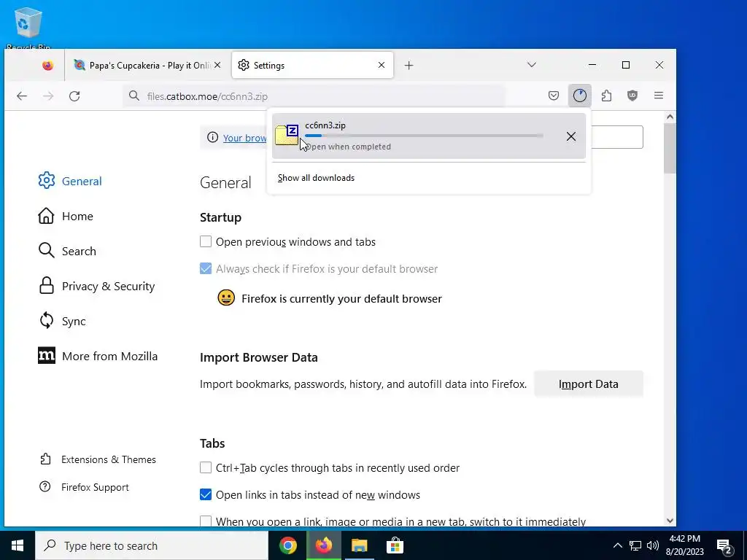The height and width of the screenshot is (560, 747).
Task: Show hidden system tray icons
Action: tap(617, 545)
